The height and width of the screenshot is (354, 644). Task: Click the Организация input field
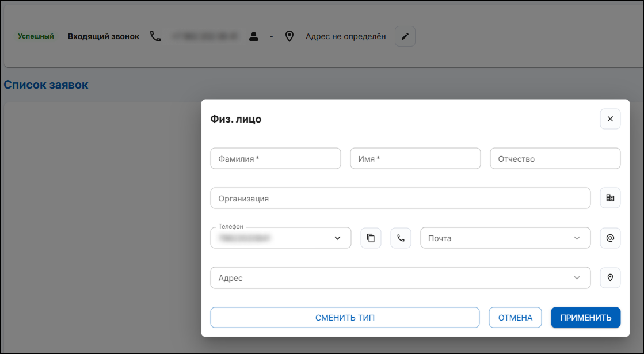400,198
